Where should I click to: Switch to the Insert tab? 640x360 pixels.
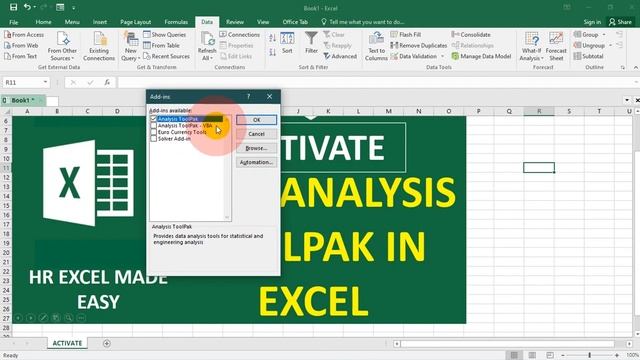[100, 22]
